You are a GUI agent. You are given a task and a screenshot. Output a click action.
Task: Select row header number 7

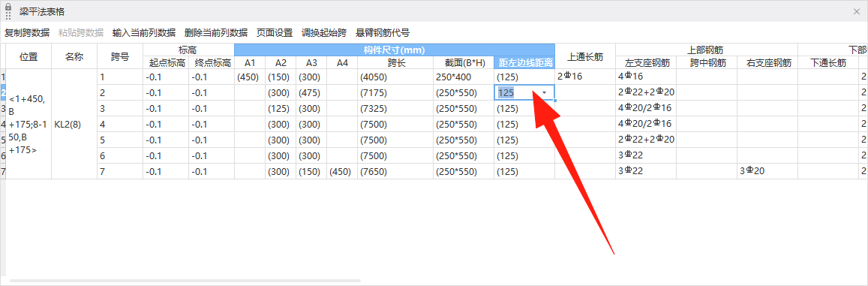click(x=3, y=171)
